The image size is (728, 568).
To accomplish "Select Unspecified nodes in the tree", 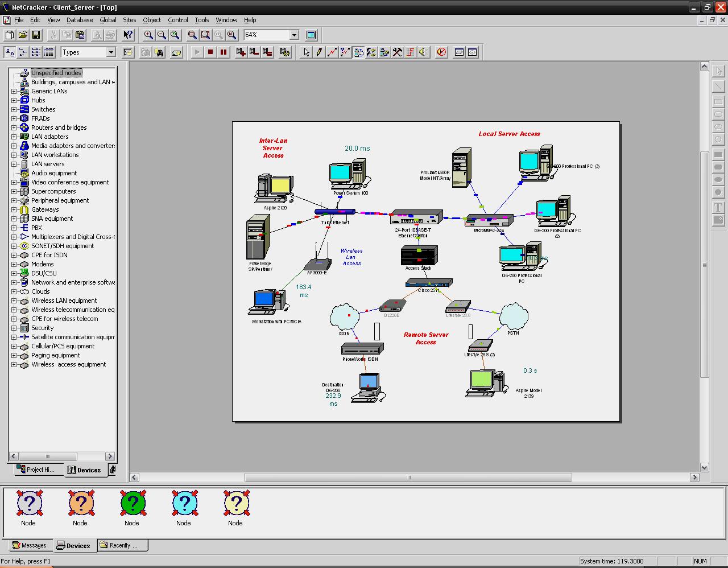I will (x=56, y=73).
